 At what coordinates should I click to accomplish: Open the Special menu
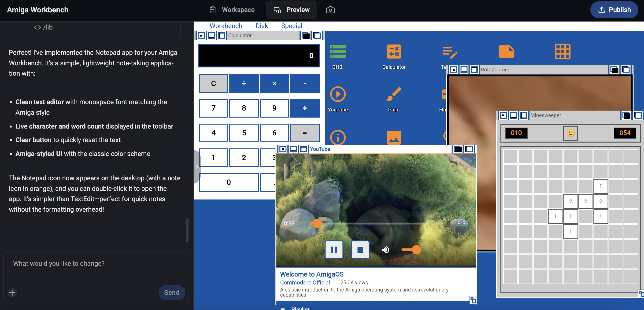pos(292,26)
